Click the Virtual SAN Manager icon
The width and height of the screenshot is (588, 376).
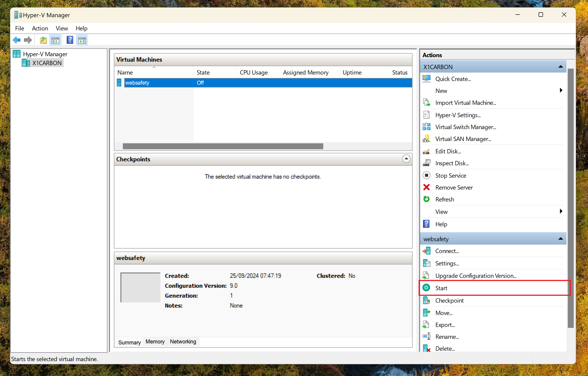427,139
